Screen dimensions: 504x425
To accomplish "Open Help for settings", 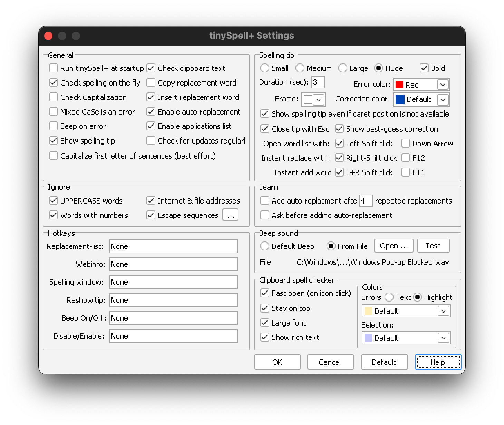I will click(x=438, y=362).
